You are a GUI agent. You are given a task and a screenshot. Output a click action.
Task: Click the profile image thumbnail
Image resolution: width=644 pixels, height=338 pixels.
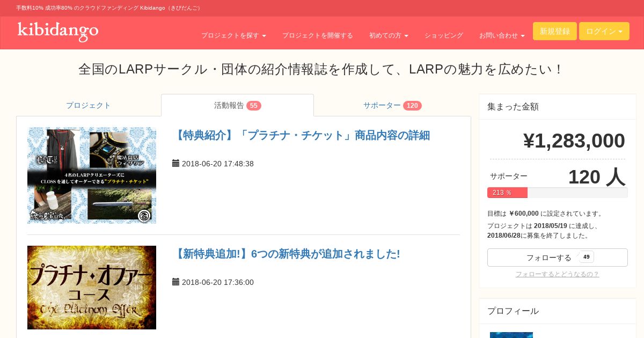tap(511, 335)
